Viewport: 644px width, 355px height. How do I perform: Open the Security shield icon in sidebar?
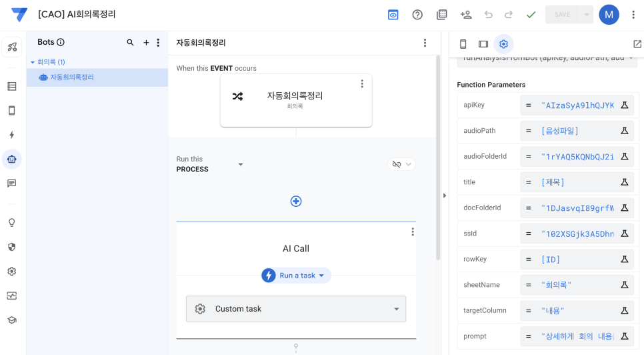(12, 247)
